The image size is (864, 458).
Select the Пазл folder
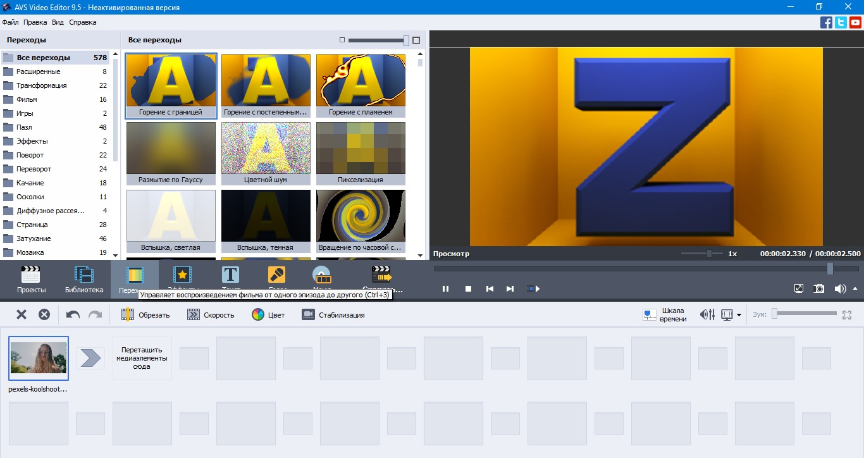[55, 127]
